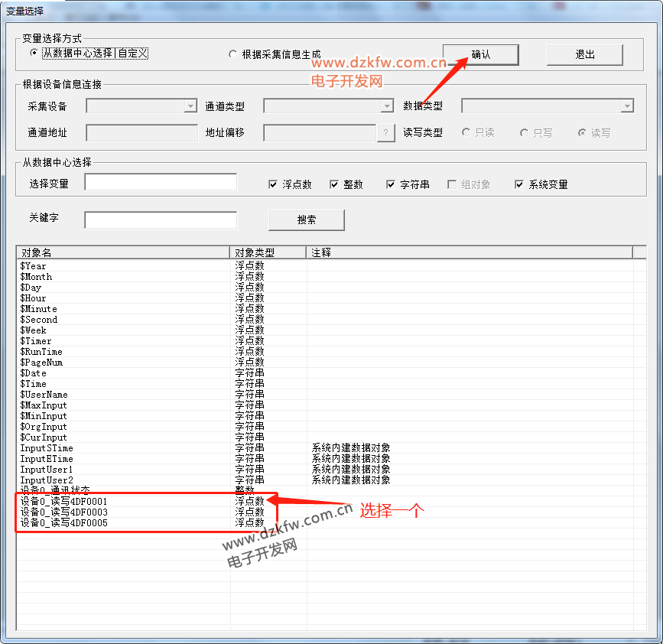Image resolution: width=663 pixels, height=644 pixels.
Task: Select 从数据中心选择 radio option
Action: pos(34,53)
